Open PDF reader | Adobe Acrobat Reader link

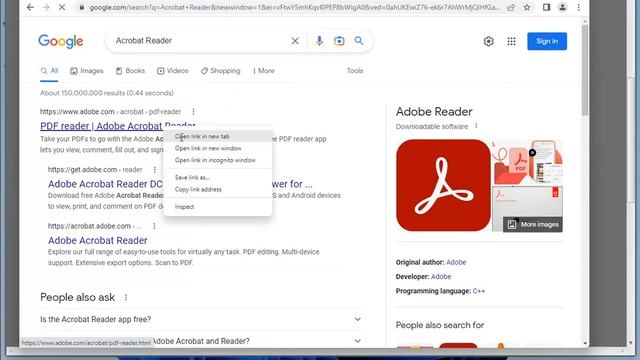click(102, 126)
